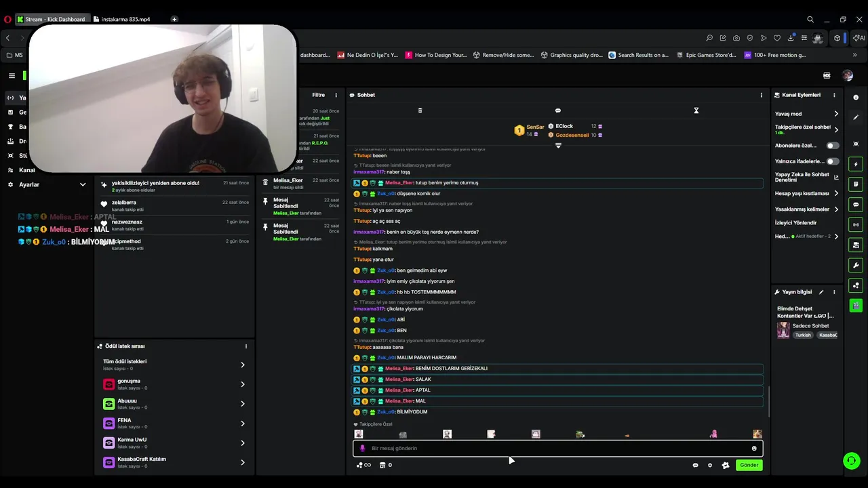This screenshot has height=488, width=868.
Task: Click the chat vertical scrollbar
Action: click(768, 401)
